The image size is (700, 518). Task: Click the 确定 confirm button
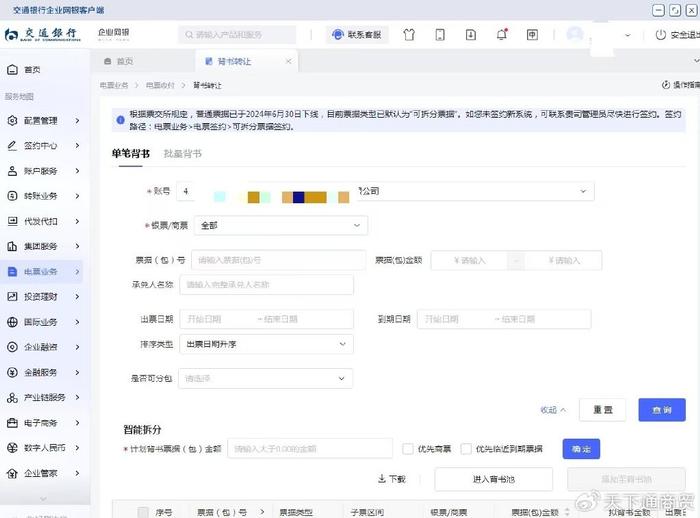point(581,449)
